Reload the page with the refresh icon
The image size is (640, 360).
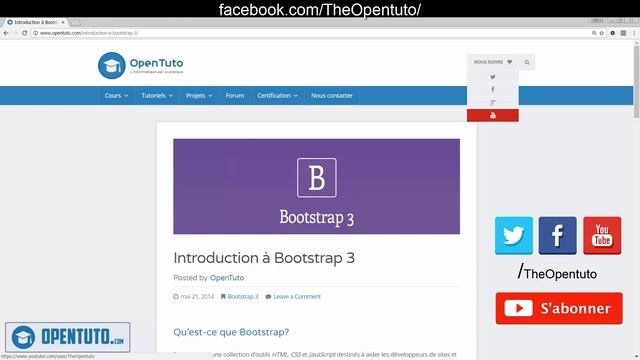click(x=24, y=33)
